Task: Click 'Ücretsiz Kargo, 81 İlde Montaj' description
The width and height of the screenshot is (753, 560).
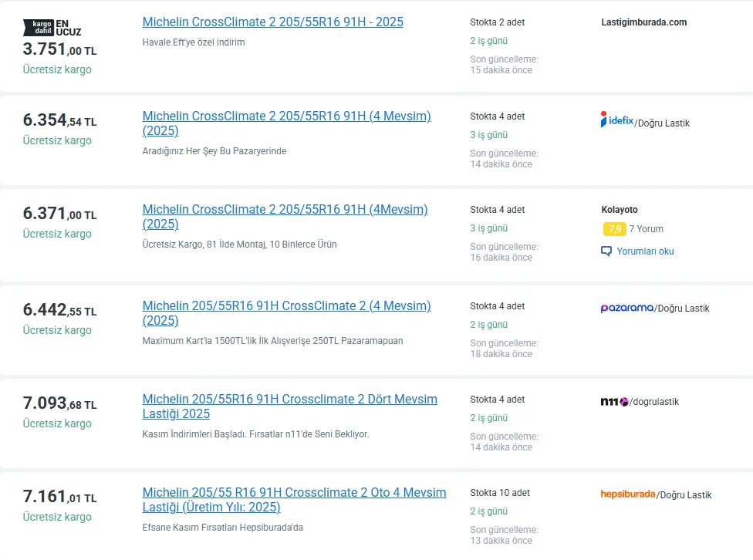Action: coord(239,244)
